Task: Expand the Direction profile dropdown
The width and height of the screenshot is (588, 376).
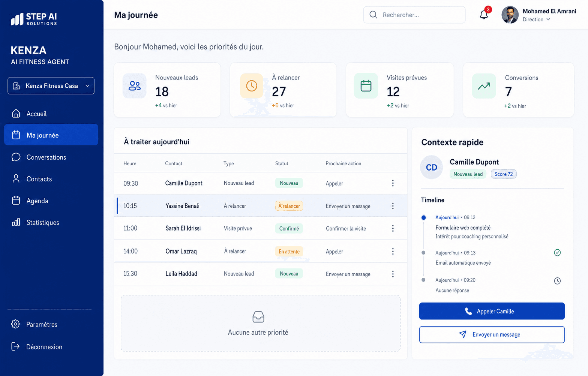Action: click(x=537, y=19)
